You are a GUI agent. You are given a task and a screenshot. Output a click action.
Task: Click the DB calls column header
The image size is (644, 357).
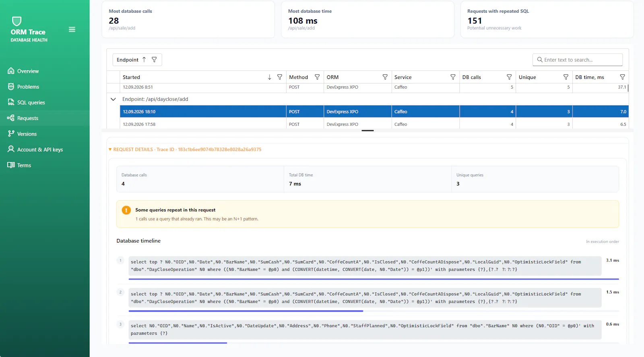pyautogui.click(x=487, y=77)
